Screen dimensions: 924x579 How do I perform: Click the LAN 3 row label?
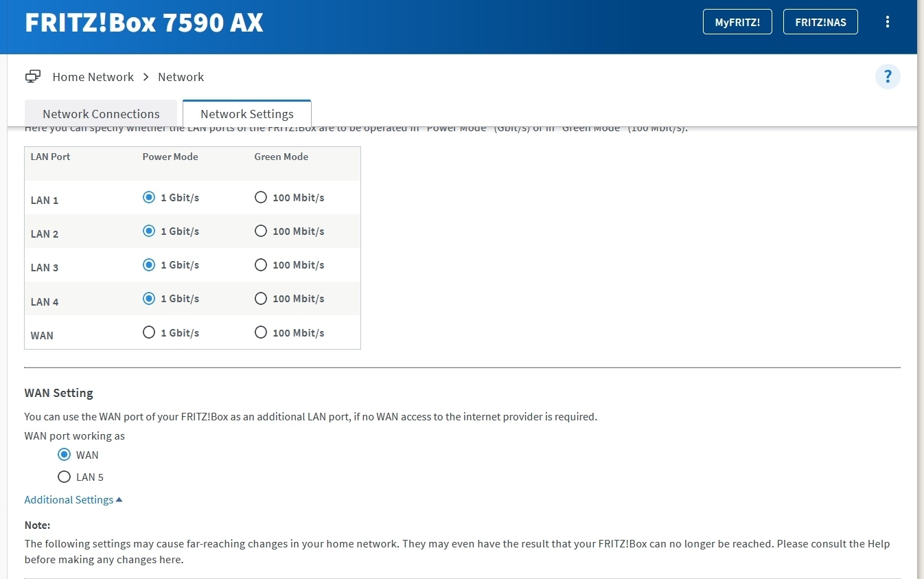(45, 268)
